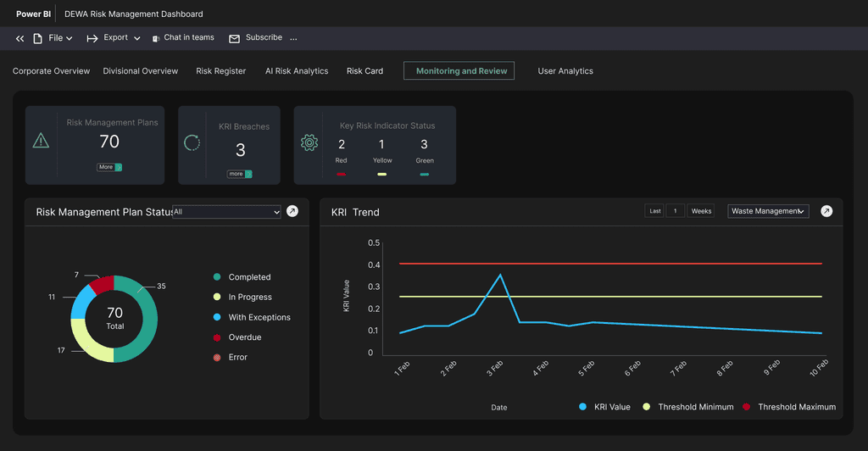Click the In Progress legend dot

click(217, 297)
